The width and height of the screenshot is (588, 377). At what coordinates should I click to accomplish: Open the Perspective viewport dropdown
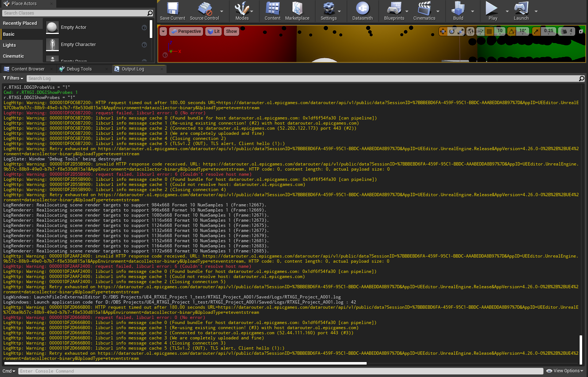pos(186,31)
